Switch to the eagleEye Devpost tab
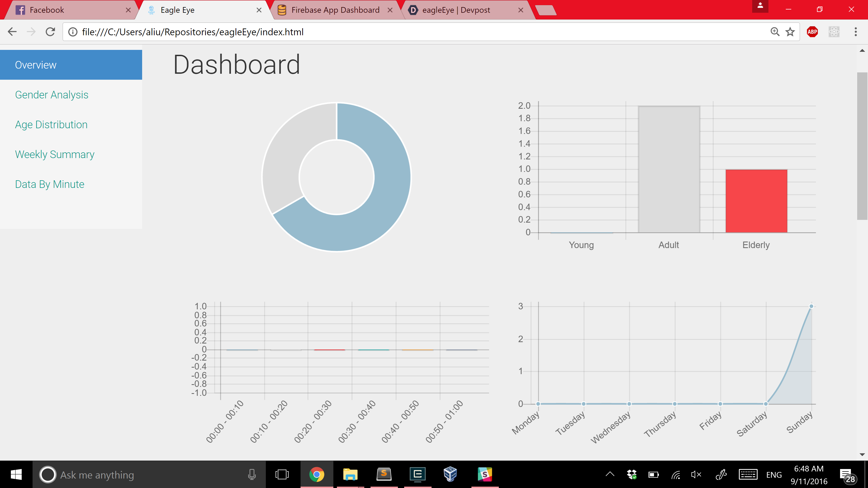Image resolution: width=868 pixels, height=488 pixels. point(456,10)
